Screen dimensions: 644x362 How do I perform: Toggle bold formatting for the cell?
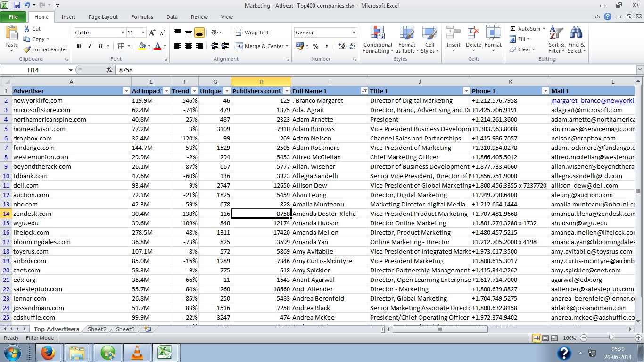(79, 46)
